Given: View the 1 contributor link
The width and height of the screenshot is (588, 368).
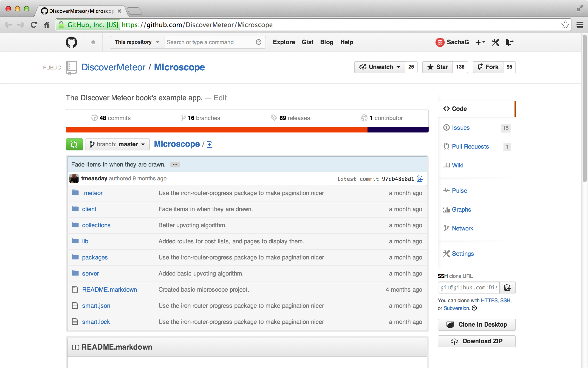Looking at the screenshot, I should coord(382,118).
